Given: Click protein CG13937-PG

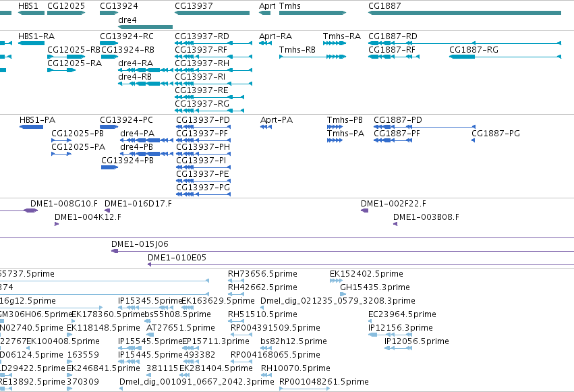Looking at the screenshot, I should [x=203, y=188].
